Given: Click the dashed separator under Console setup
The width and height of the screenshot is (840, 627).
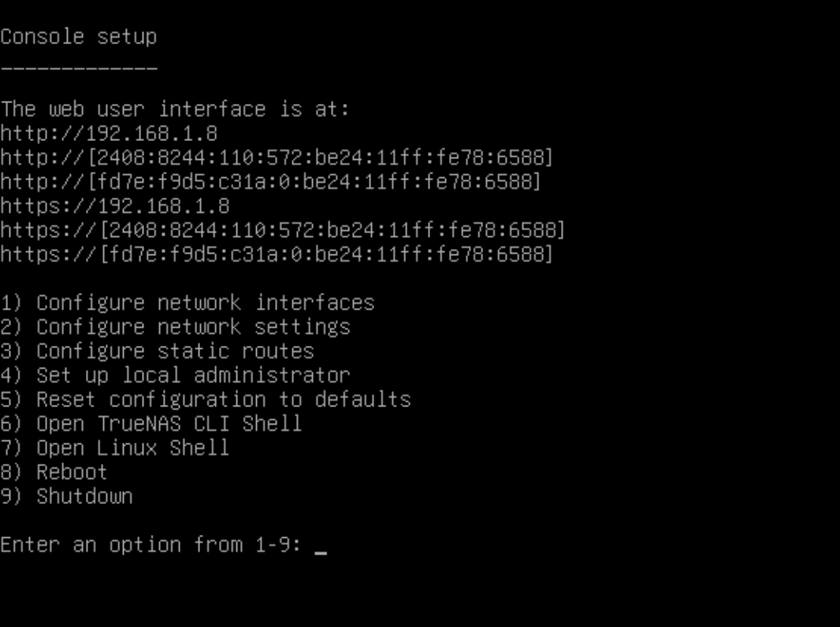Looking at the screenshot, I should 79,69.
